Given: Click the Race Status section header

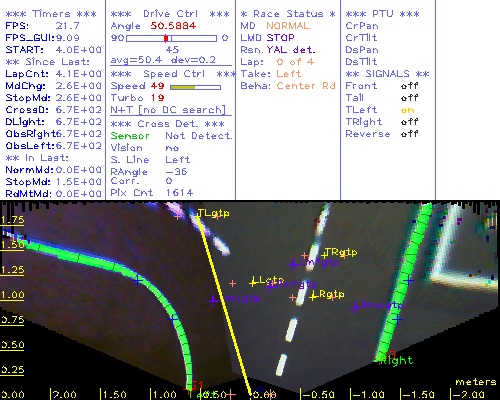Looking at the screenshot, I should coord(288,14).
